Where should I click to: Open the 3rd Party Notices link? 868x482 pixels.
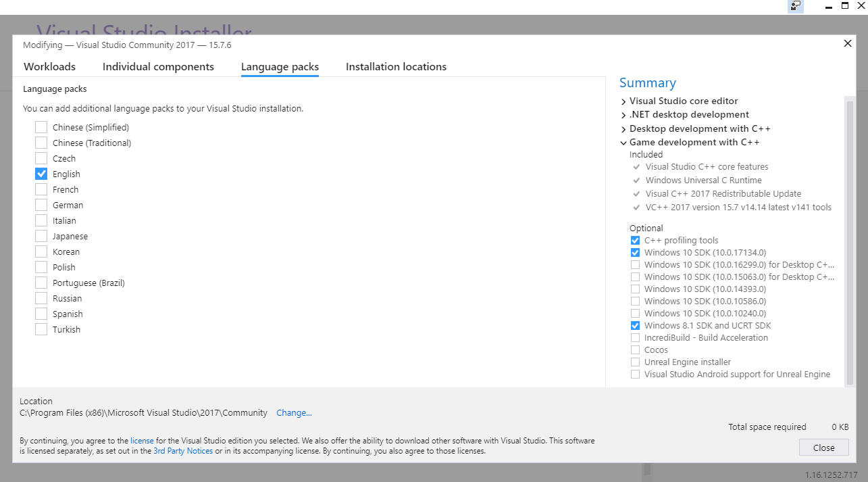point(183,451)
